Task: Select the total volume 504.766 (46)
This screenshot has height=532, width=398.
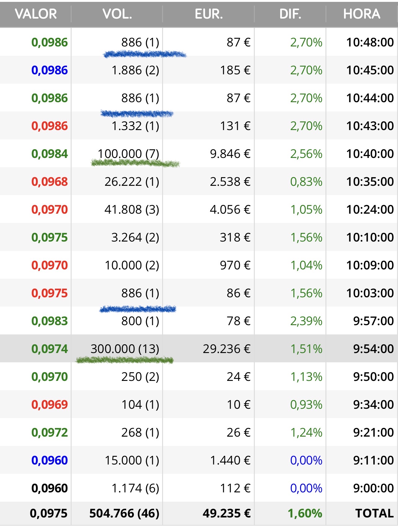Action: 124,513
